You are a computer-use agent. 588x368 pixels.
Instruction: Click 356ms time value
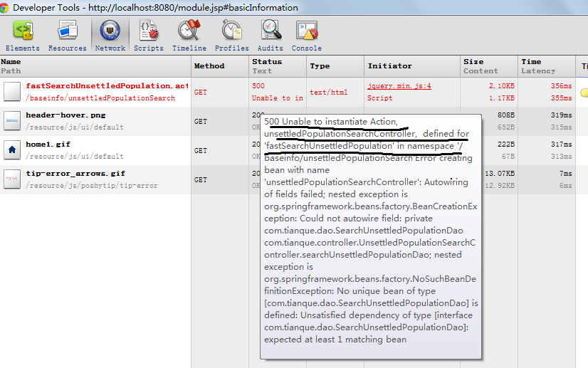coord(562,86)
